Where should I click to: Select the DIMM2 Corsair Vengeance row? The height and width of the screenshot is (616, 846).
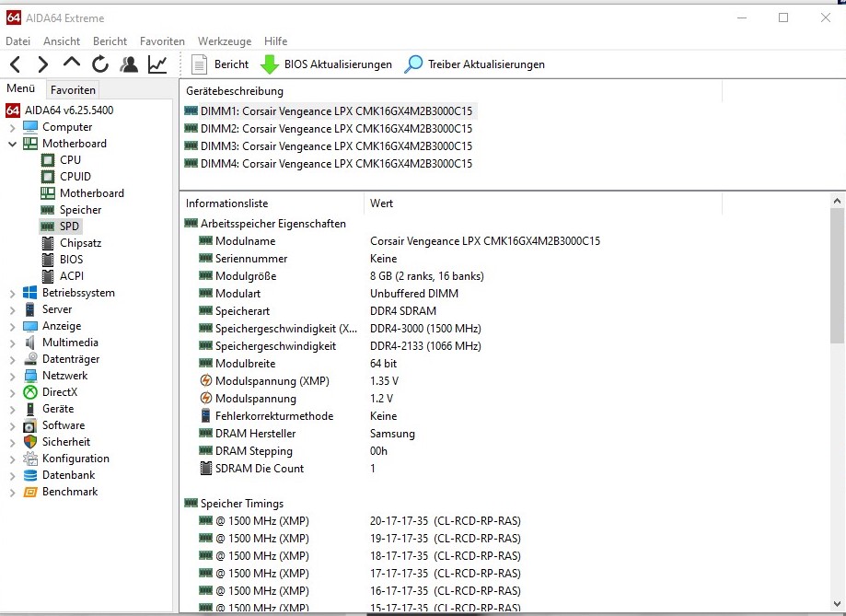click(x=328, y=129)
